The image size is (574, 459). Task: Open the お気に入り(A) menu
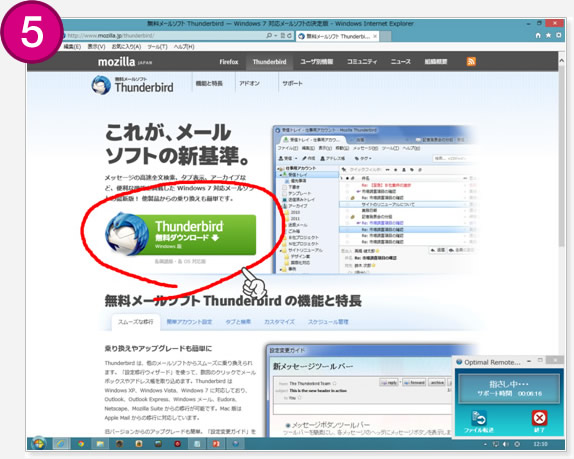click(x=126, y=46)
